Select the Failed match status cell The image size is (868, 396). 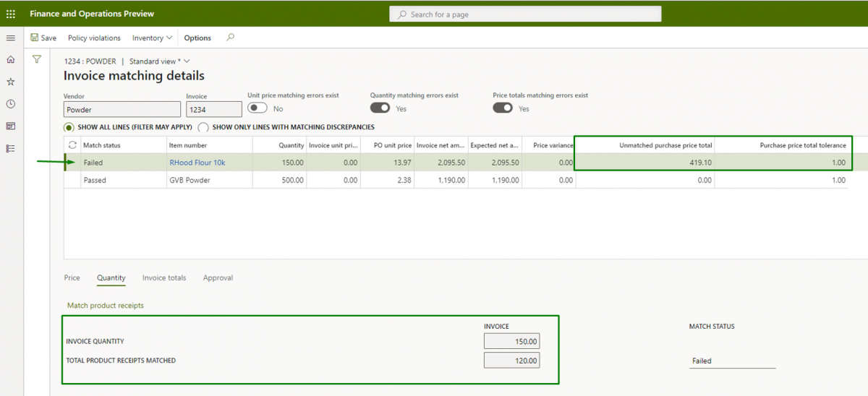pyautogui.click(x=124, y=163)
